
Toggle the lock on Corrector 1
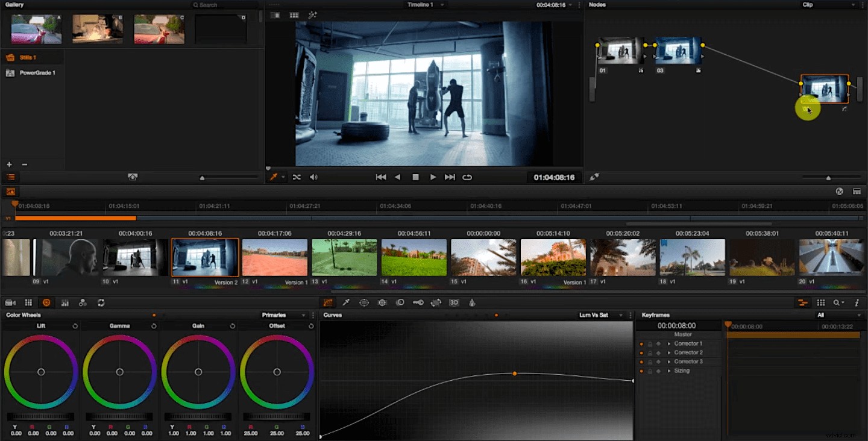click(x=650, y=344)
